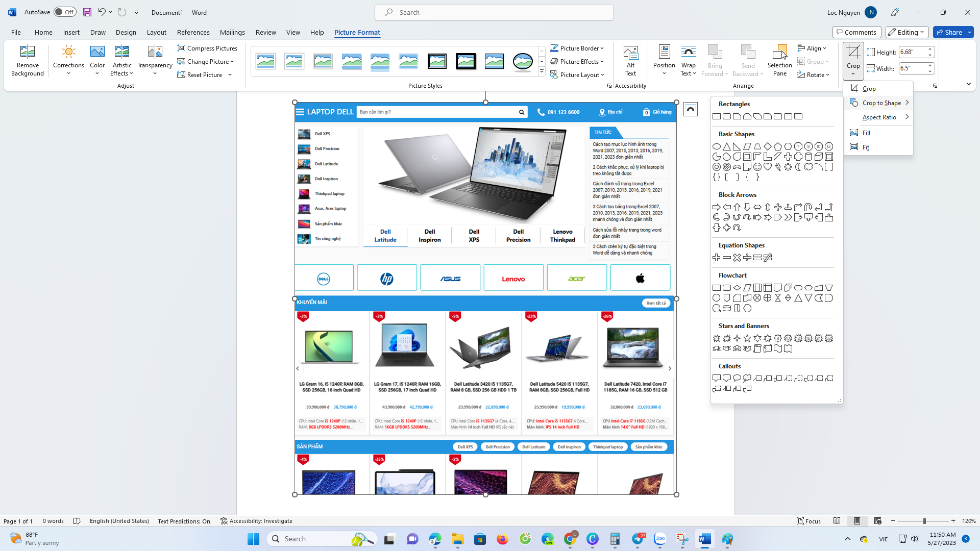Pick the 5-Point Star shape

click(x=747, y=338)
